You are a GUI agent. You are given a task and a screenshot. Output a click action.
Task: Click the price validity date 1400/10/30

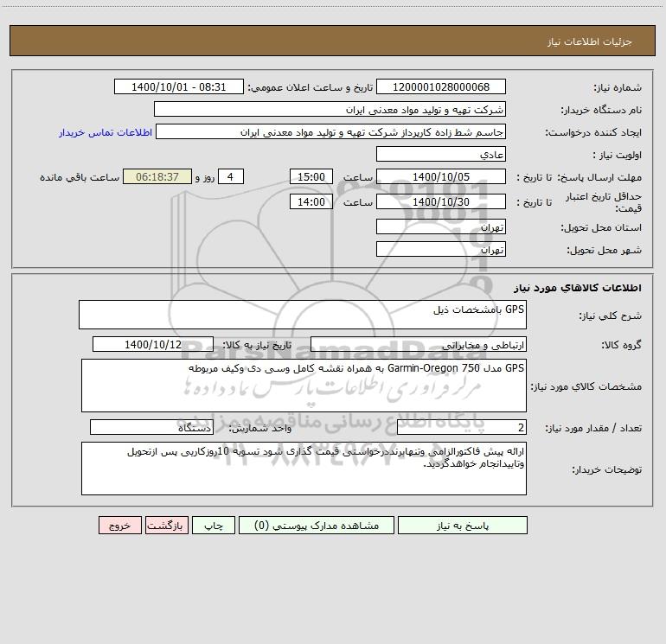[441, 201]
